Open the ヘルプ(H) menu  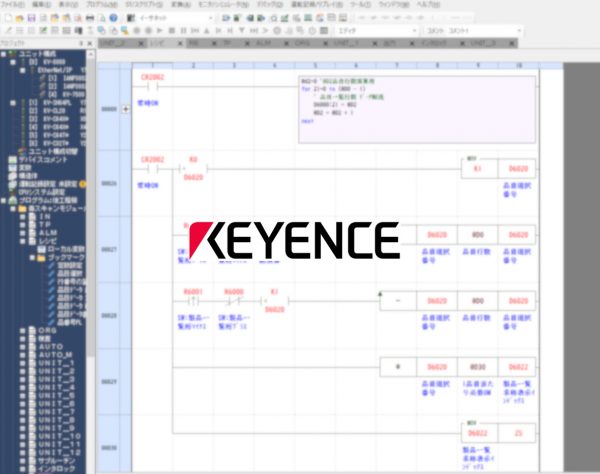429,5
